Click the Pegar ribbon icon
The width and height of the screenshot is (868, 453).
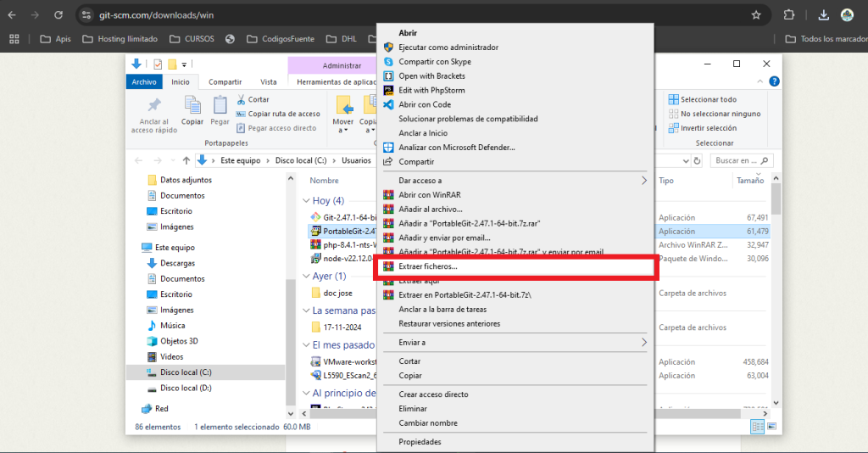tap(220, 111)
